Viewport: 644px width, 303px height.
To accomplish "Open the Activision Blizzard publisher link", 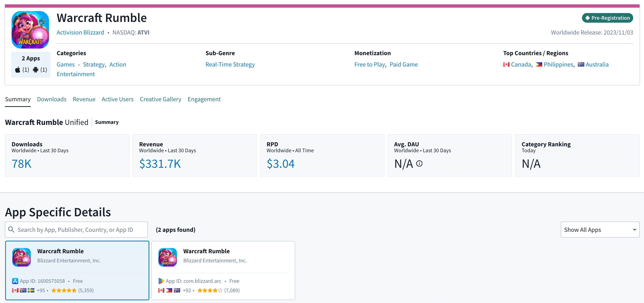I will (x=80, y=32).
